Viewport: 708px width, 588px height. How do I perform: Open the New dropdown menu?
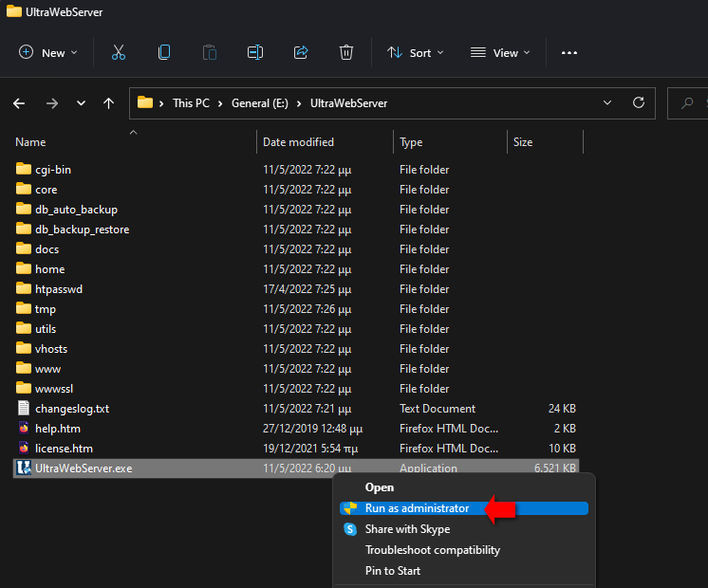coord(48,53)
